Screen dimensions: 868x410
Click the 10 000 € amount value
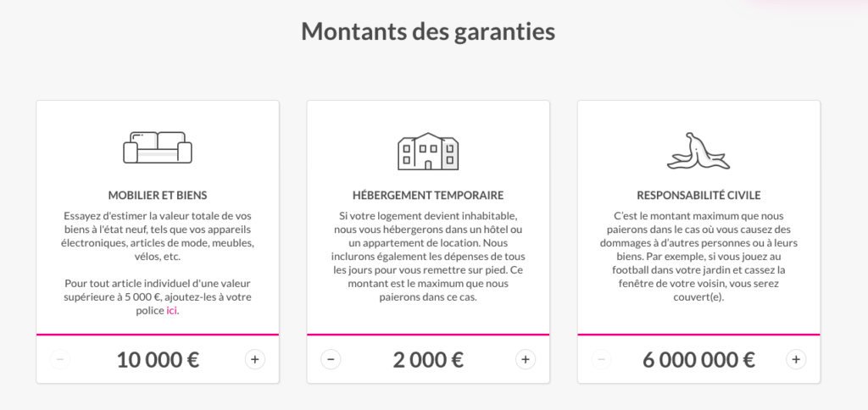158,359
